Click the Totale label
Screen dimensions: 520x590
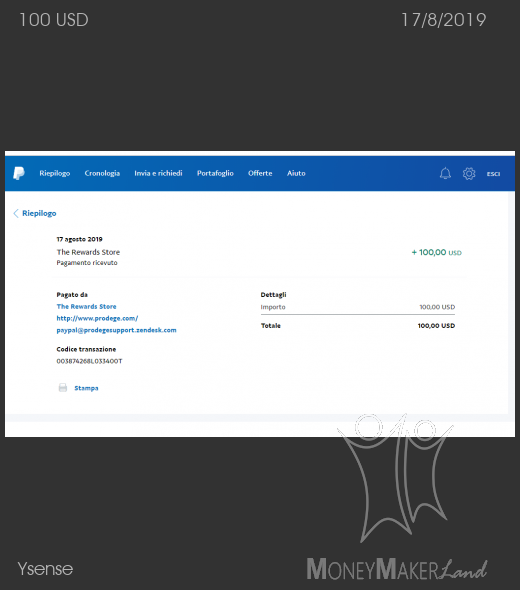tap(271, 325)
